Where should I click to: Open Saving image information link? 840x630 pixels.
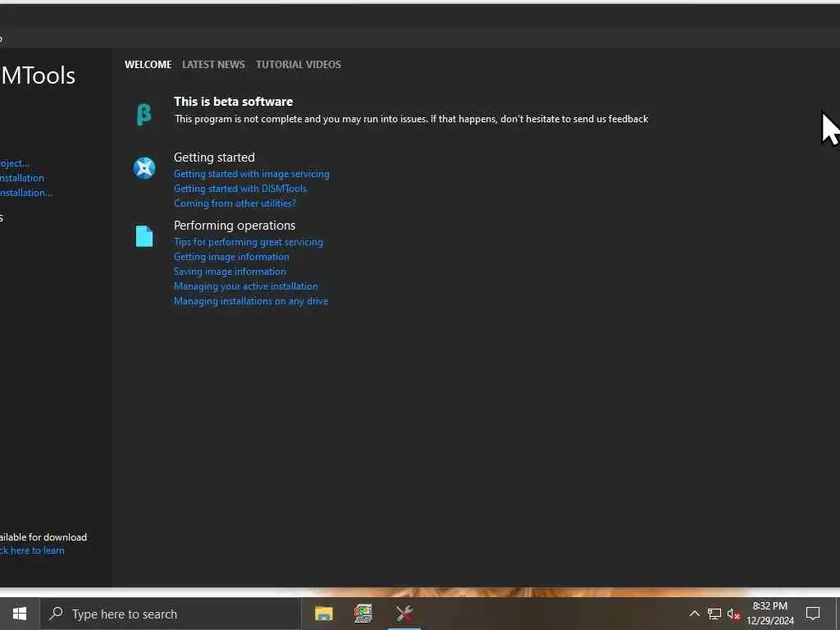tap(230, 272)
